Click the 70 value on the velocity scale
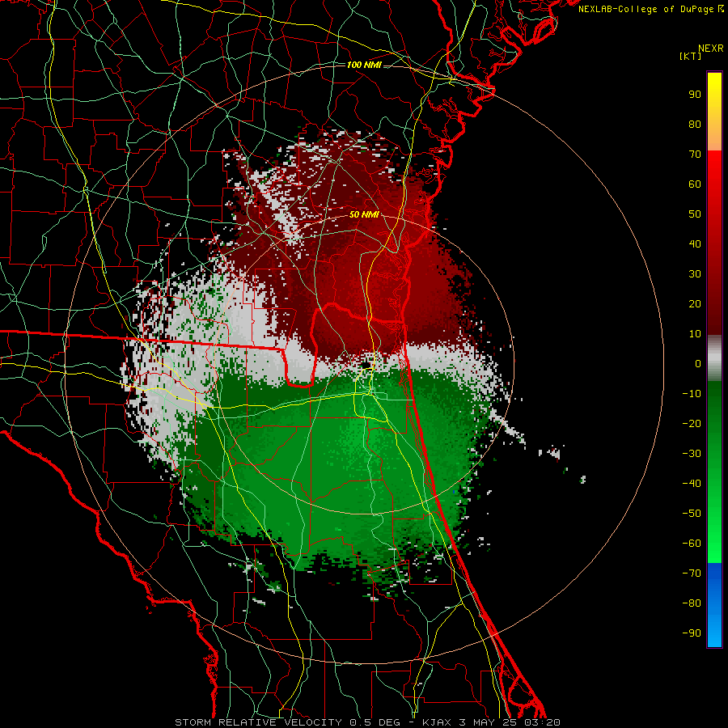 point(695,154)
